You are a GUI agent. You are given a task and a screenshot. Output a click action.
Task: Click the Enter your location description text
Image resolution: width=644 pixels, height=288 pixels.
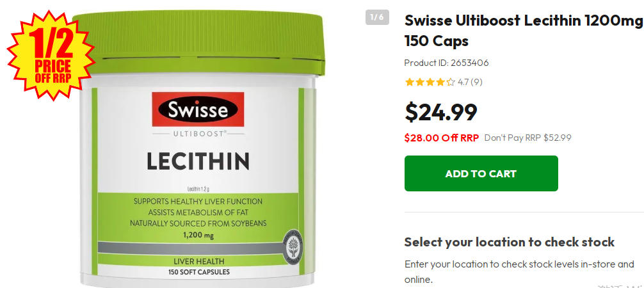click(519, 271)
